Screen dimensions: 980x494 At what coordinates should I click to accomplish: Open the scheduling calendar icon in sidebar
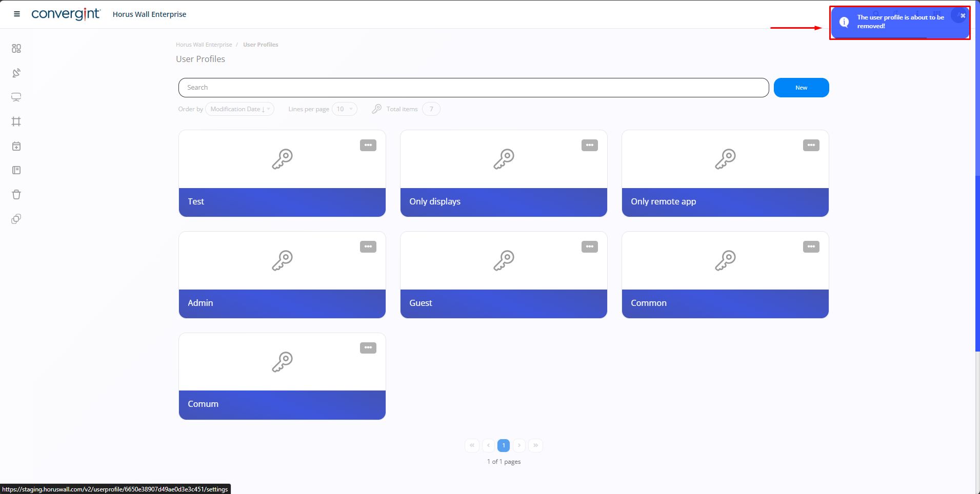16,146
